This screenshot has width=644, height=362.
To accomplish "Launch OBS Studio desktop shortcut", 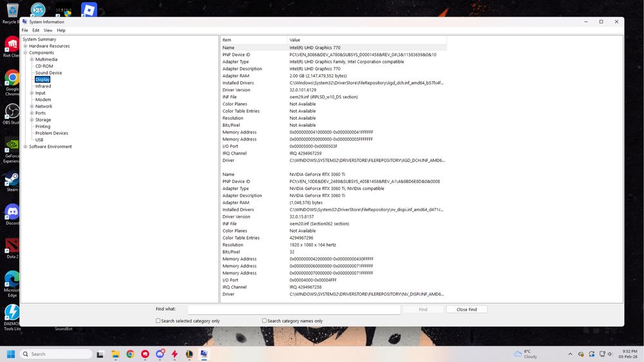I will (x=12, y=113).
